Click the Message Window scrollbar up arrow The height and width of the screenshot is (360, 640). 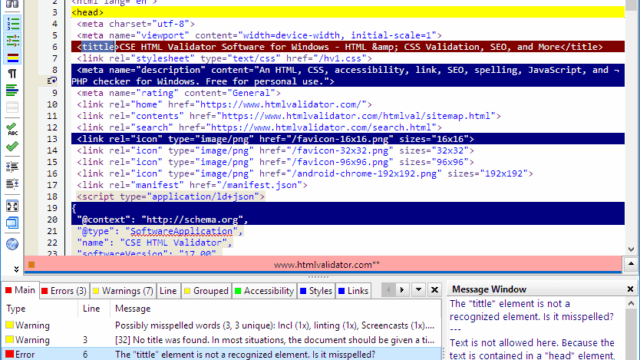tap(631, 304)
